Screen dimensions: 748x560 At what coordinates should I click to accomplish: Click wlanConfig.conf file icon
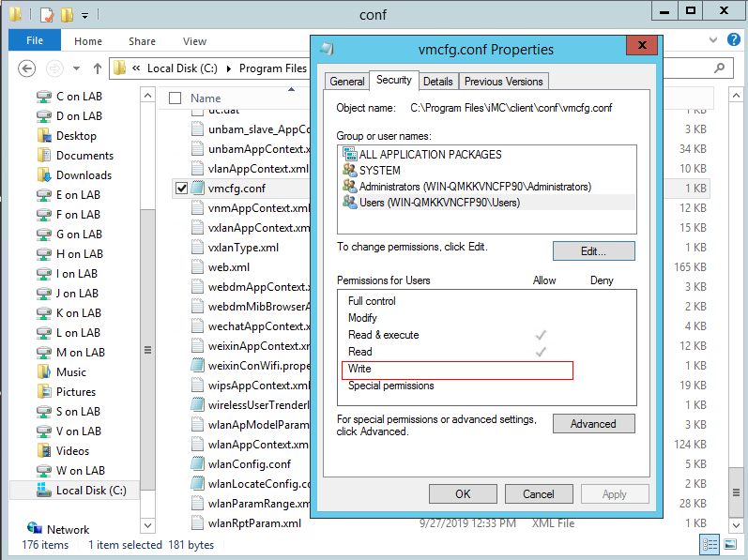[197, 464]
